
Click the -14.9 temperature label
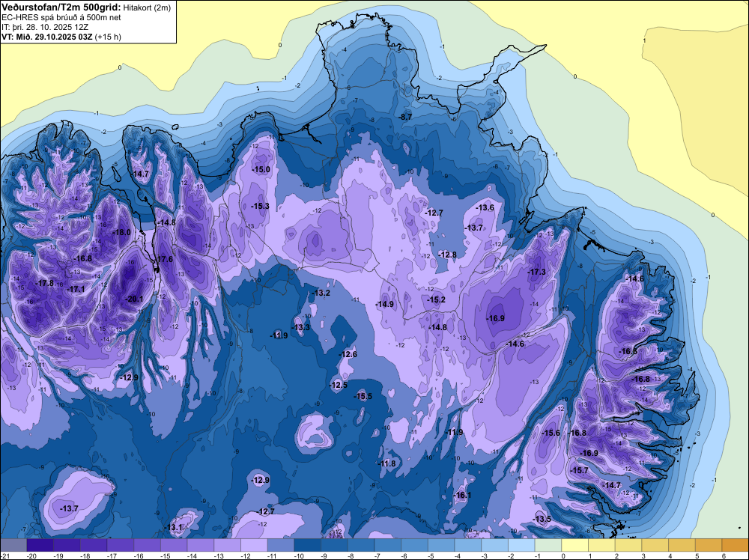tap(384, 304)
